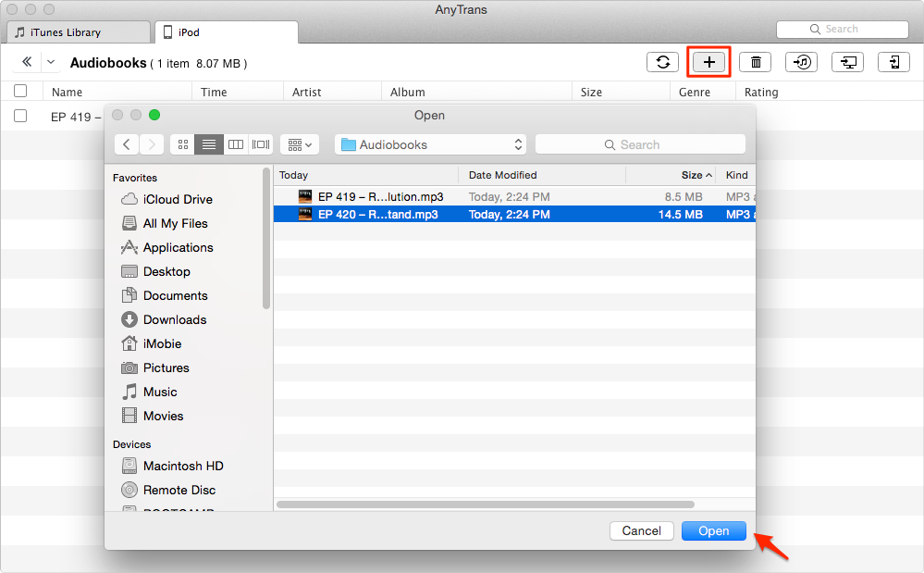Open Desktop in sidebar
Viewport: 924px width, 573px height.
pos(155,272)
